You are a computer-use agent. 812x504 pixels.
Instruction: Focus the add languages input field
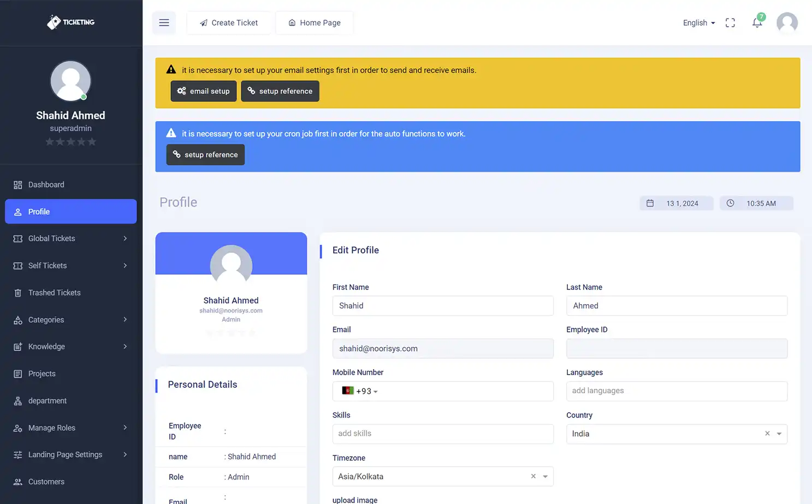coord(677,391)
